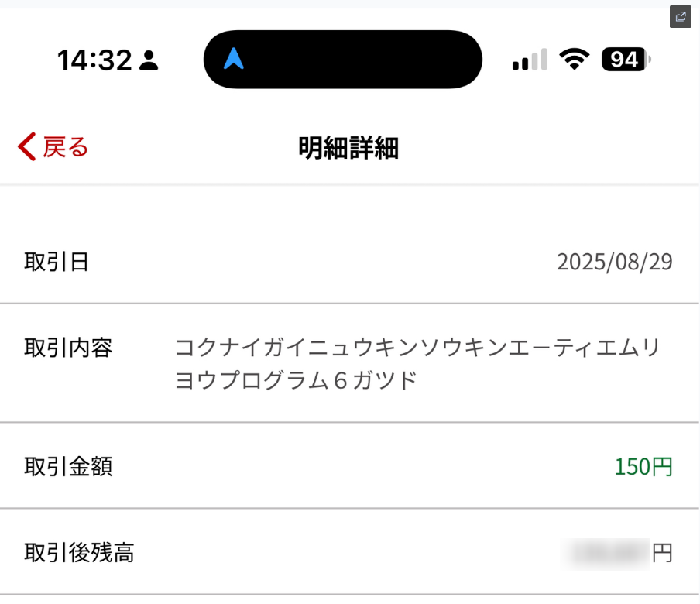Tap the 戻る back link text
Image resolution: width=700 pixels, height=604 pixels.
66,146
